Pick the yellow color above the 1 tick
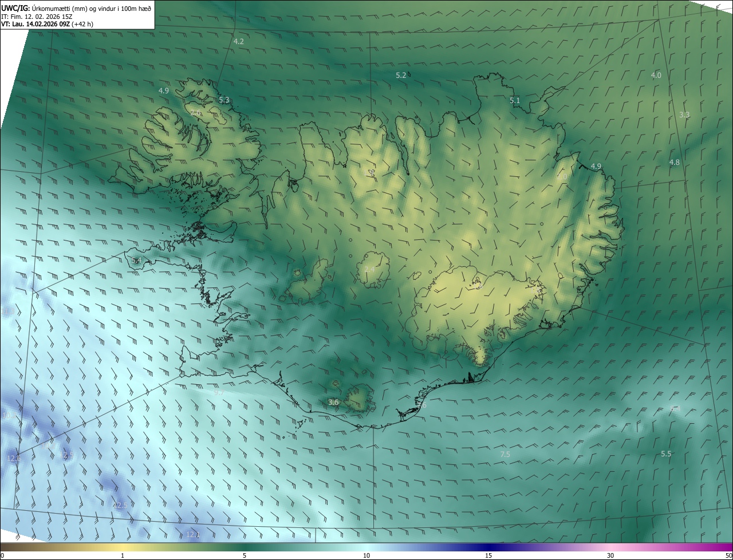 pyautogui.click(x=123, y=547)
